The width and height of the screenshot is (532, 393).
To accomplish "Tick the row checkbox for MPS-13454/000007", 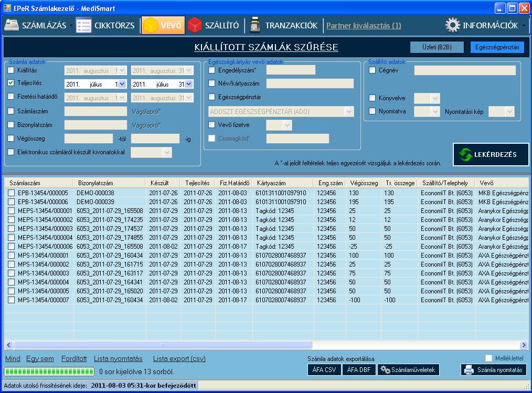I will (11, 300).
